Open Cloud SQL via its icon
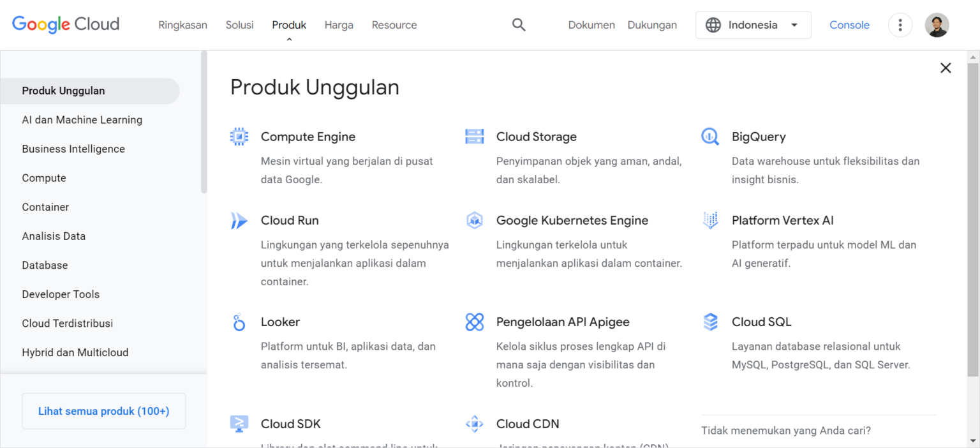This screenshot has width=980, height=448. pos(709,322)
